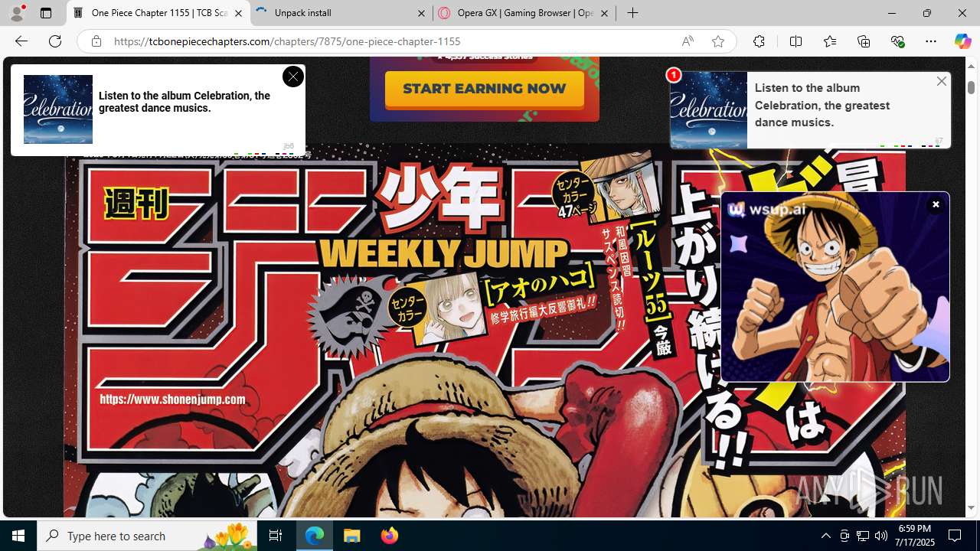
Task: Open Browser essentials icon
Action: point(897,41)
